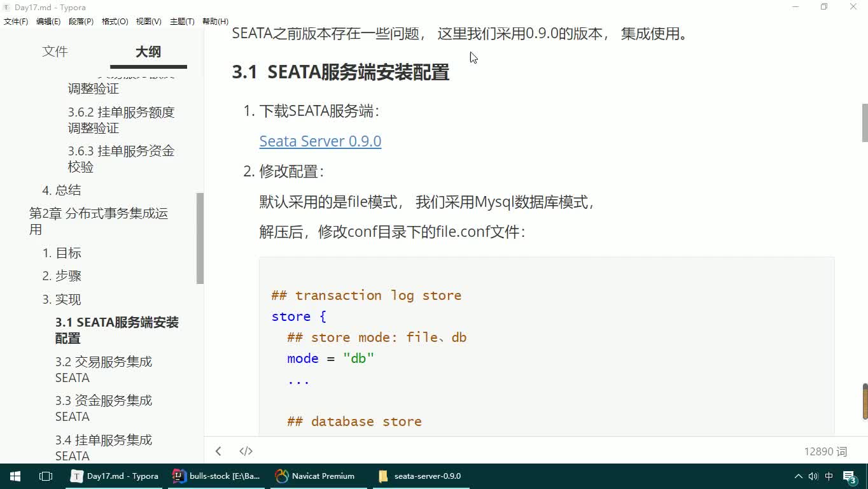Switch to the 大纲 sidebar tab

click(x=148, y=52)
